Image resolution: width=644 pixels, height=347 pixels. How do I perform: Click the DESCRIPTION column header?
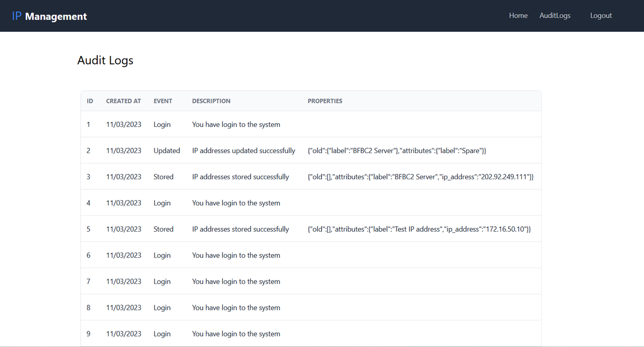coord(211,101)
